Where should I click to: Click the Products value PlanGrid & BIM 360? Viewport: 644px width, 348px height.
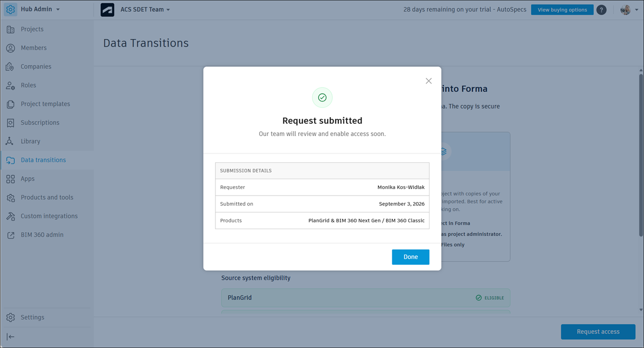point(366,220)
